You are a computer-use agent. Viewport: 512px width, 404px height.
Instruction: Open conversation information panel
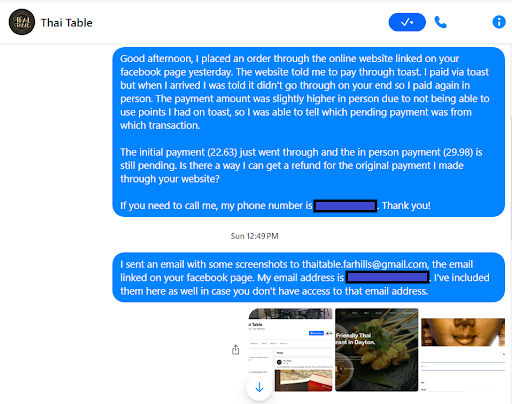(499, 22)
